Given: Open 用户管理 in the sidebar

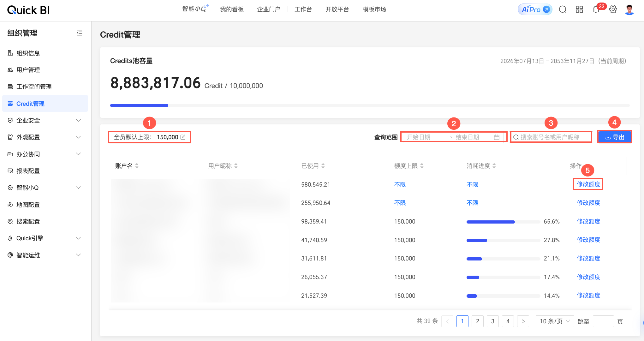Looking at the screenshot, I should (x=45, y=70).
